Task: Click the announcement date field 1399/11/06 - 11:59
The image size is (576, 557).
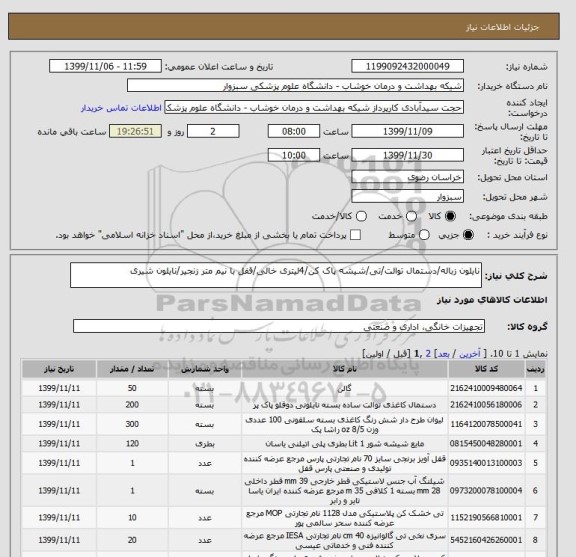Action: (105, 67)
